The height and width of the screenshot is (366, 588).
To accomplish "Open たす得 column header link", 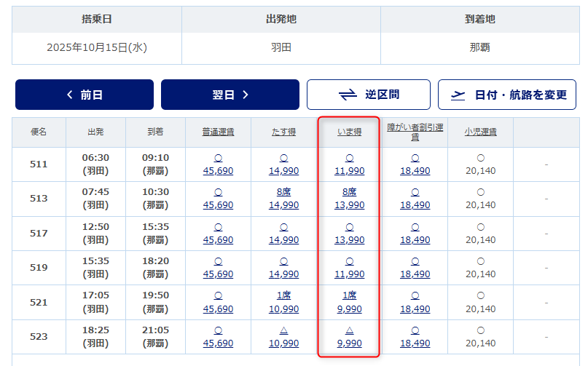I will [284, 132].
